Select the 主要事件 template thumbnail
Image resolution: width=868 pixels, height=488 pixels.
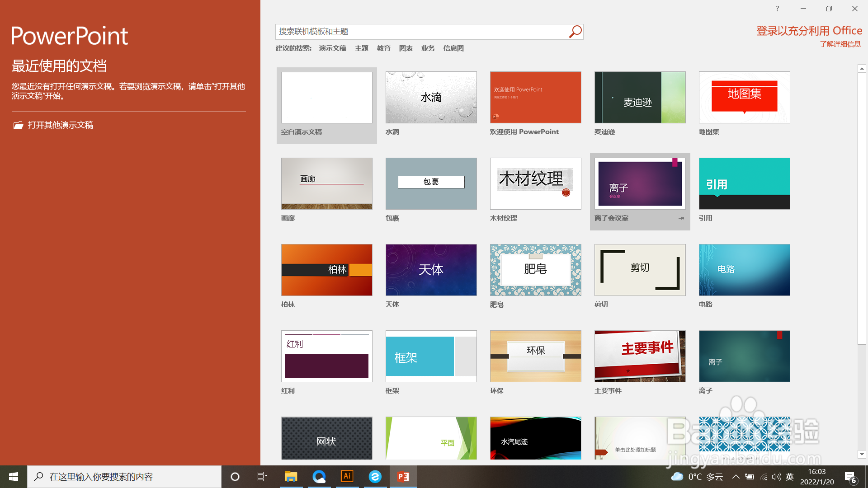[x=640, y=357]
